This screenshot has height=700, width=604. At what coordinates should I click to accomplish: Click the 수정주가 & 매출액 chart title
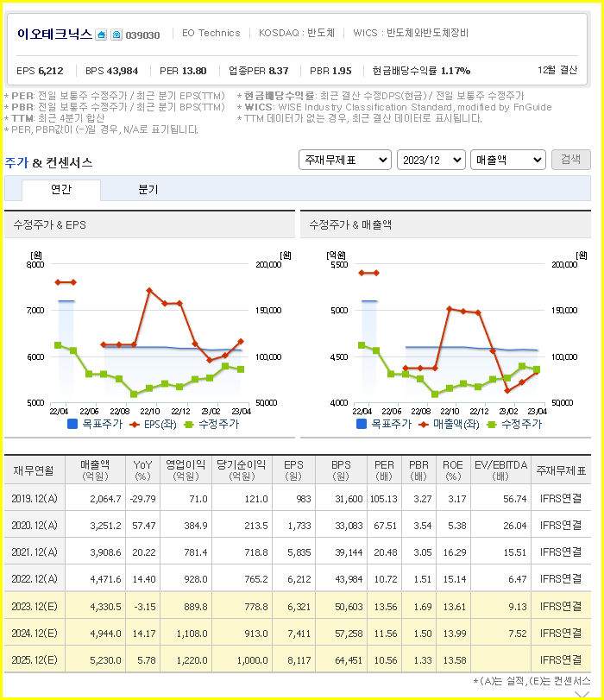pyautogui.click(x=350, y=224)
